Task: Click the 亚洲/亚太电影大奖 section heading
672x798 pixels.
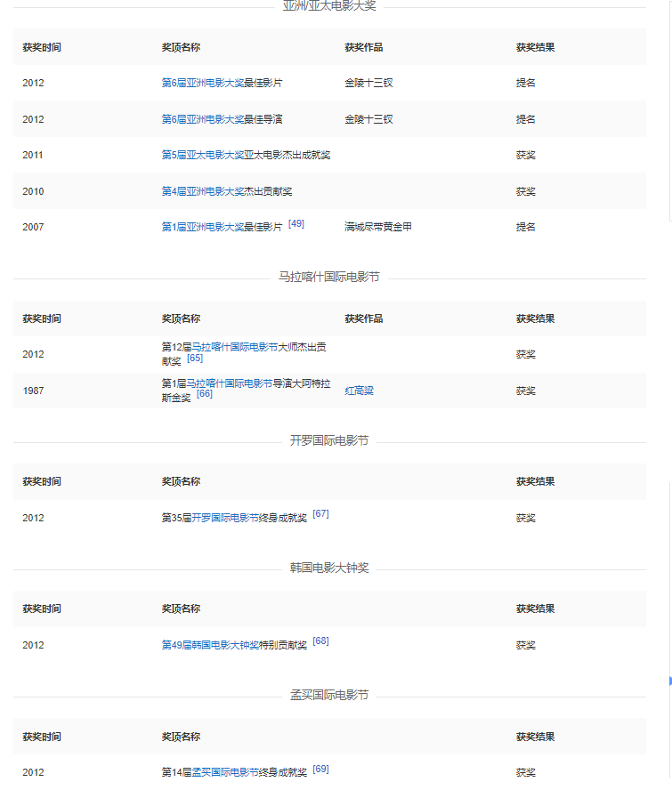Action: [x=329, y=6]
